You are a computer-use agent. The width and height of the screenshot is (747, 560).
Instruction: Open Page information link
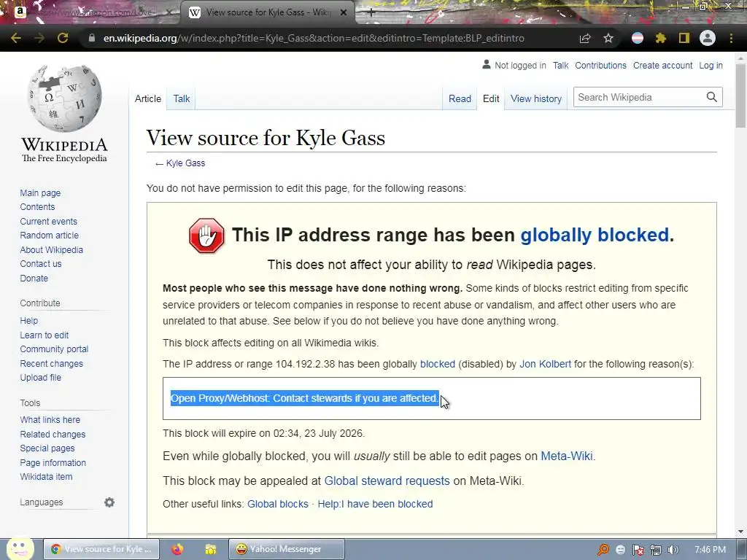point(53,462)
